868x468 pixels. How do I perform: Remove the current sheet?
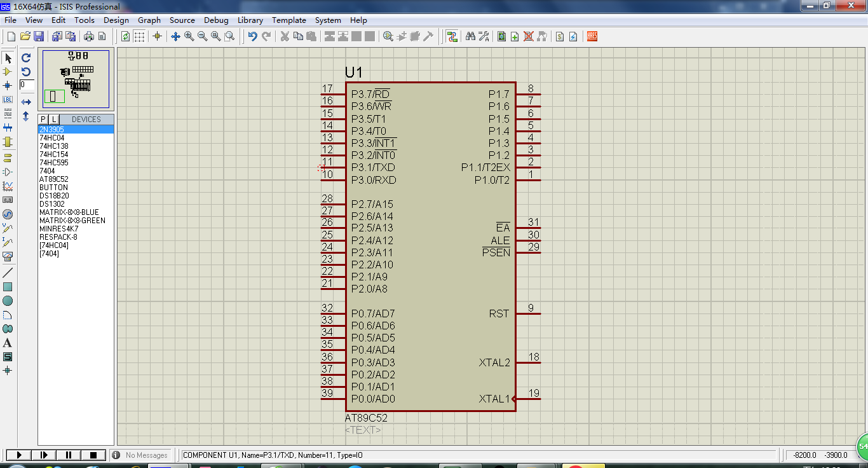click(x=528, y=36)
